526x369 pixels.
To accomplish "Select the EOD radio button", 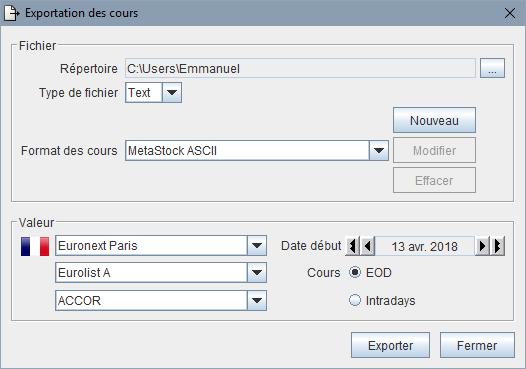I will pos(355,272).
